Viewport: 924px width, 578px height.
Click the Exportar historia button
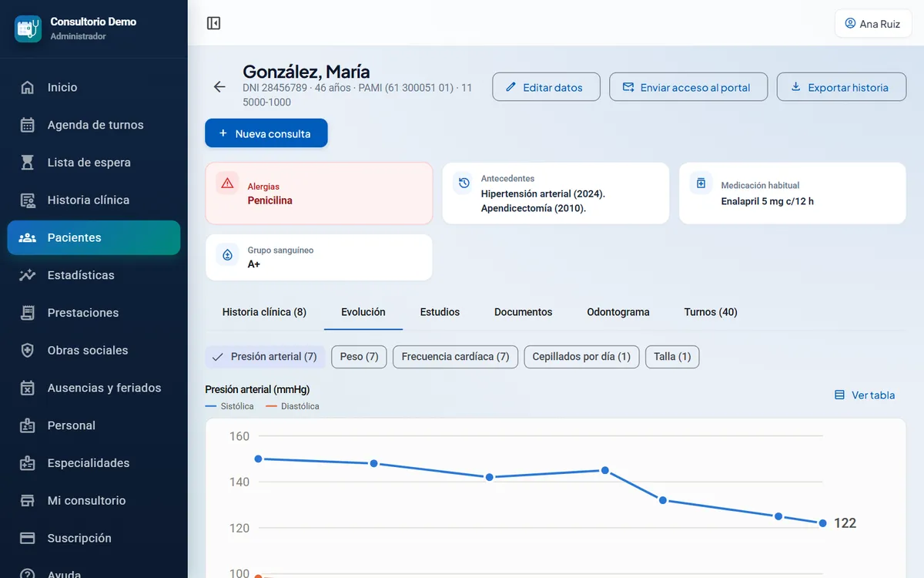(x=841, y=87)
